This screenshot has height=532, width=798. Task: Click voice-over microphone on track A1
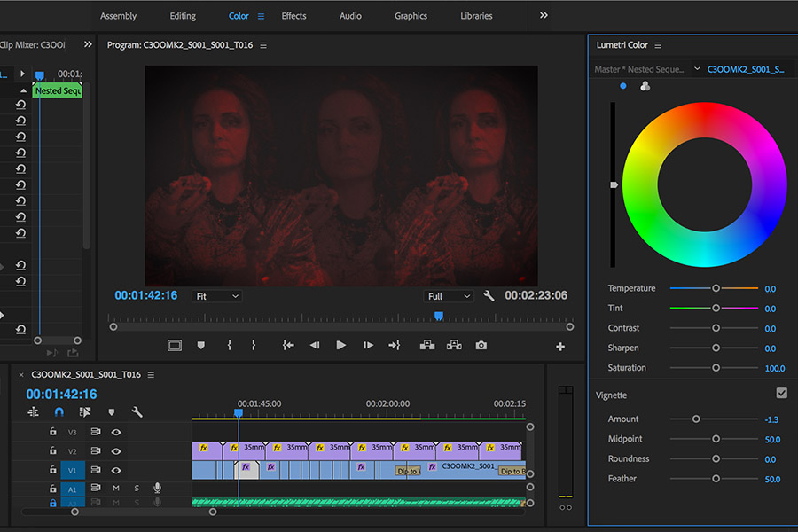(157, 488)
